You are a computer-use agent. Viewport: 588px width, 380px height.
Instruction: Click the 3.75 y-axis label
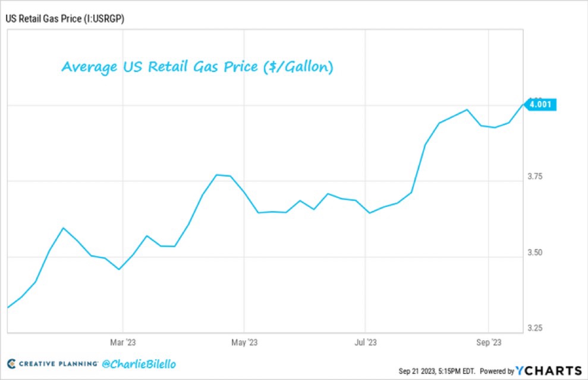pos(539,177)
